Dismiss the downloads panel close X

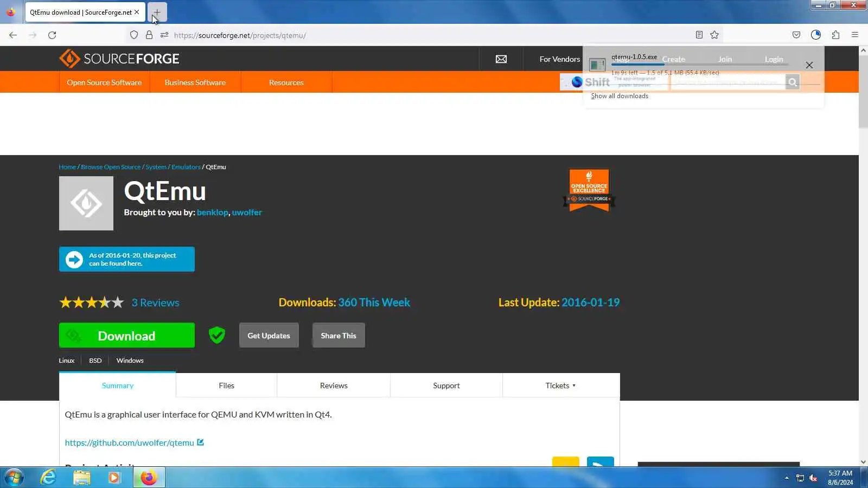[x=809, y=65]
